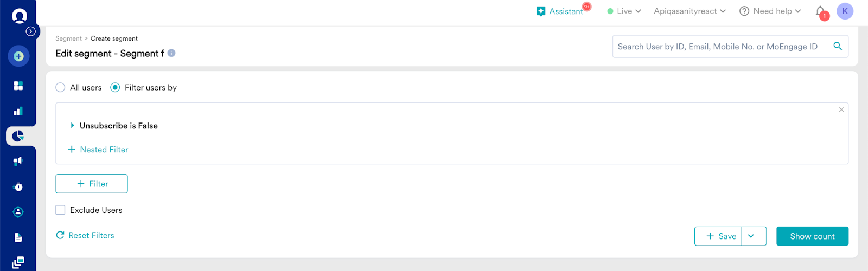This screenshot has height=271, width=868.
Task: Expand the Unsubscribe is False filter
Action: pos(72,126)
